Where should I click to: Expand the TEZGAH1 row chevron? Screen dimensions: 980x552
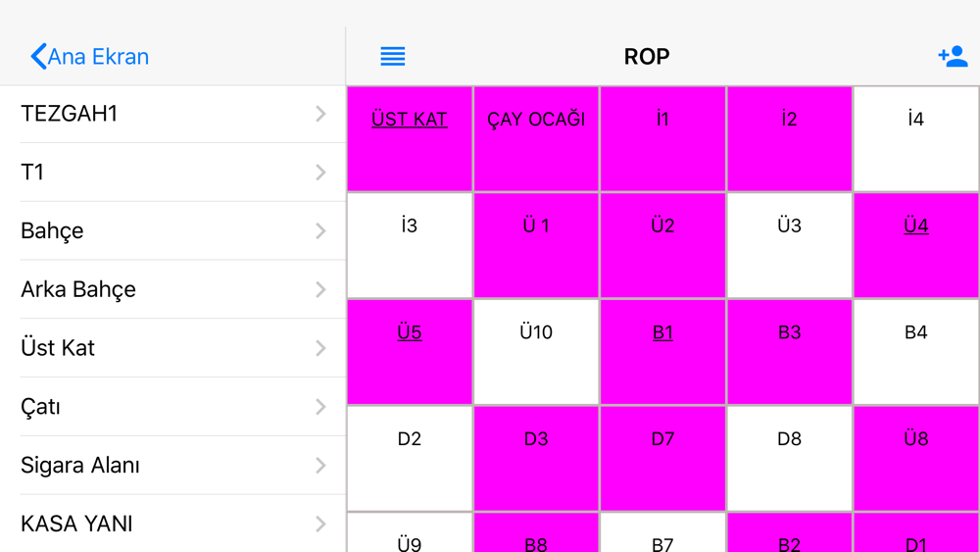[x=320, y=114]
